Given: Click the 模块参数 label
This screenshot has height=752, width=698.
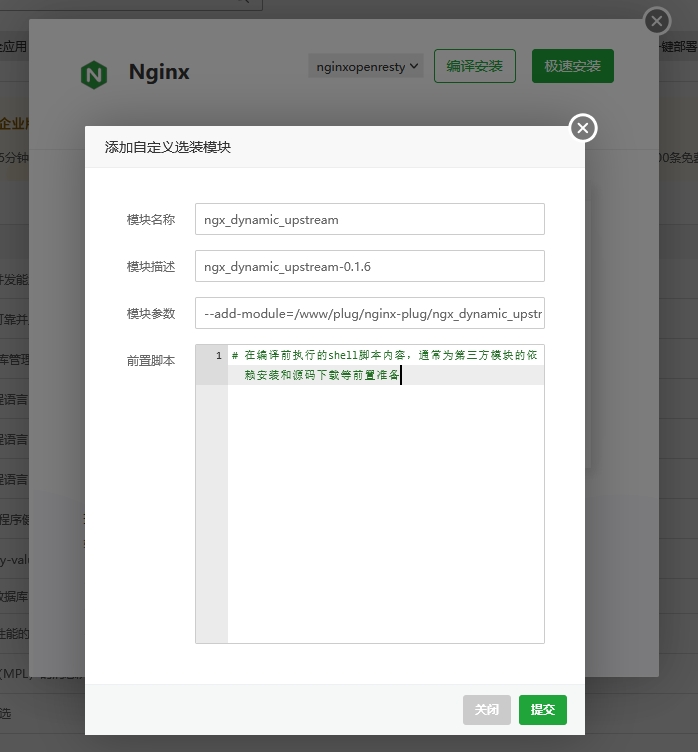Looking at the screenshot, I should [151, 314].
